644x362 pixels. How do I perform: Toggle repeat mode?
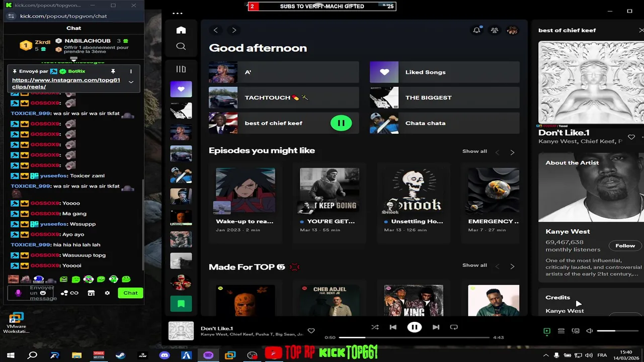click(454, 327)
